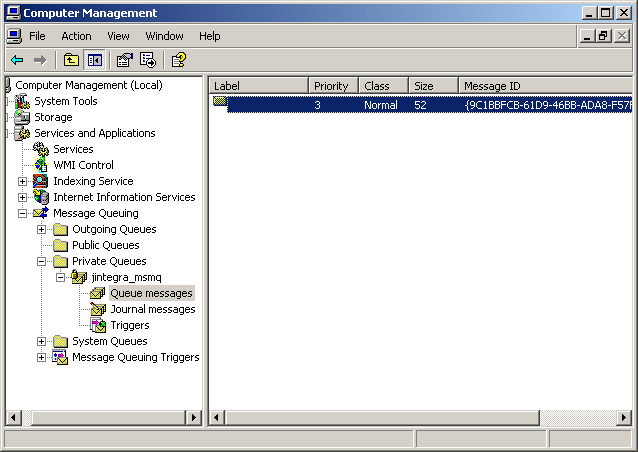Click the System Queues folder icon
Viewport: 638px width, 452px height.
tap(60, 341)
